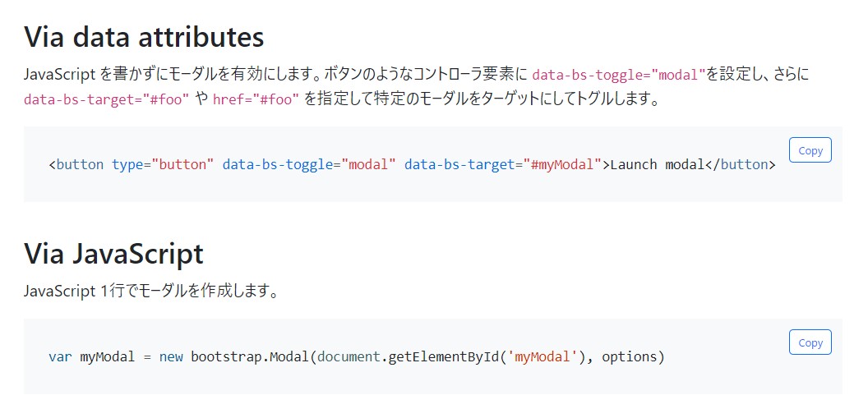Click type="button" attribute in code block
Viewport: 868px width, 418px height.
pos(163,164)
